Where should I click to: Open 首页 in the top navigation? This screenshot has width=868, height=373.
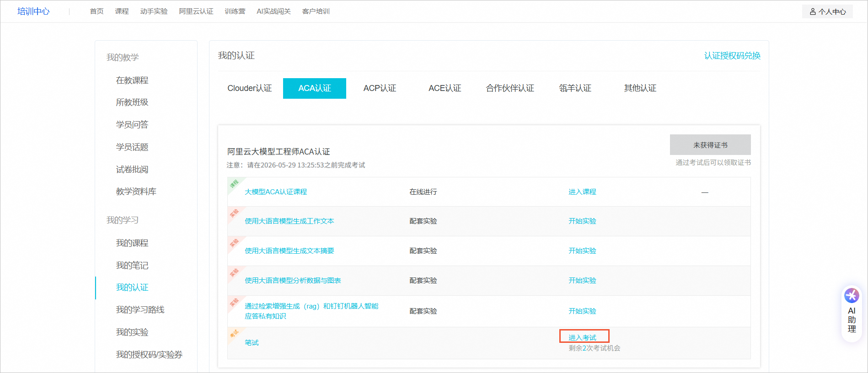click(x=96, y=11)
